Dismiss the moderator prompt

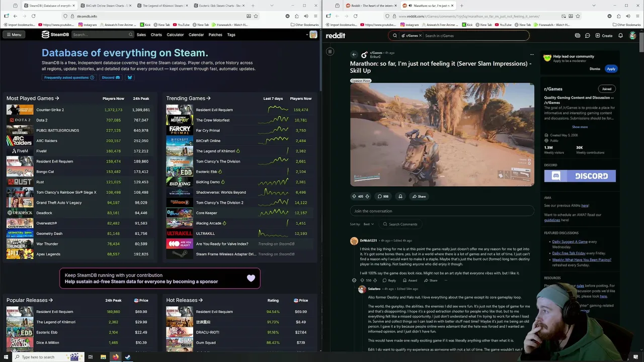point(595,69)
